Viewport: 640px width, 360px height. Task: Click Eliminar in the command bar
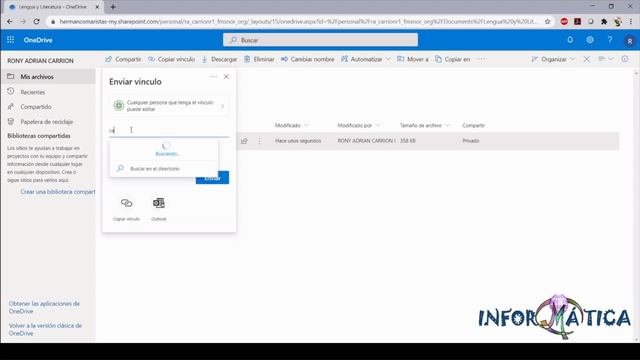(259, 59)
